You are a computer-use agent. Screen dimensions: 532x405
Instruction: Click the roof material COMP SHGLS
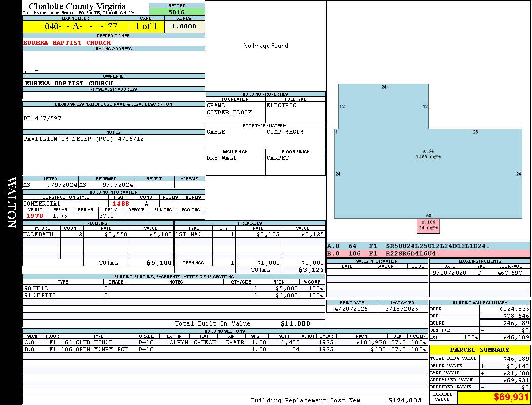285,132
